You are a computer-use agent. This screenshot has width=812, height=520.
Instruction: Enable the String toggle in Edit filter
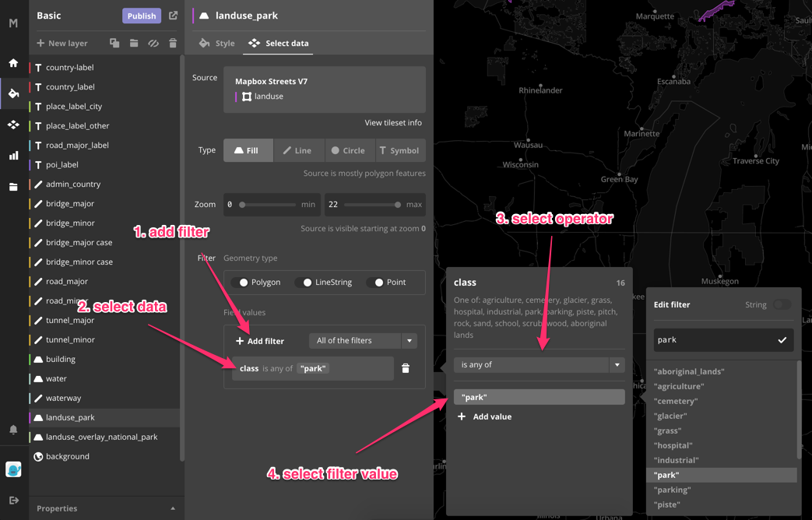pos(782,304)
